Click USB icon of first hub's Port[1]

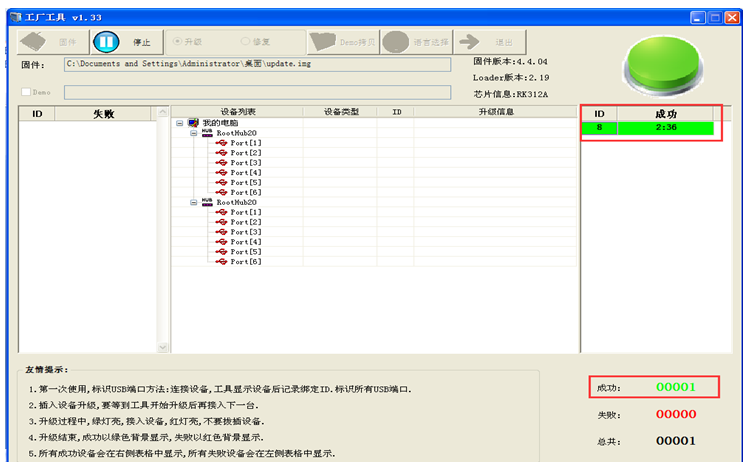tap(222, 143)
